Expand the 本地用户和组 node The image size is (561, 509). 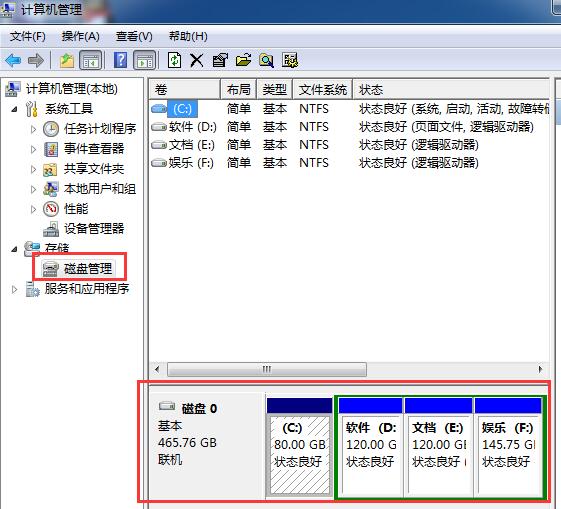(x=33, y=189)
